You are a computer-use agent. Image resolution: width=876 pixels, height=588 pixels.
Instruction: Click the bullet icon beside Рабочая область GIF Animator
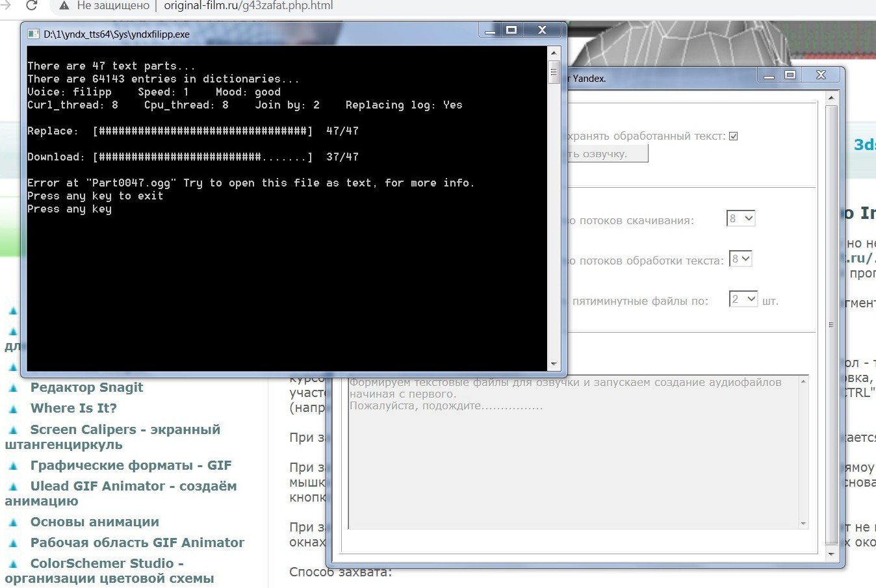[x=13, y=544]
